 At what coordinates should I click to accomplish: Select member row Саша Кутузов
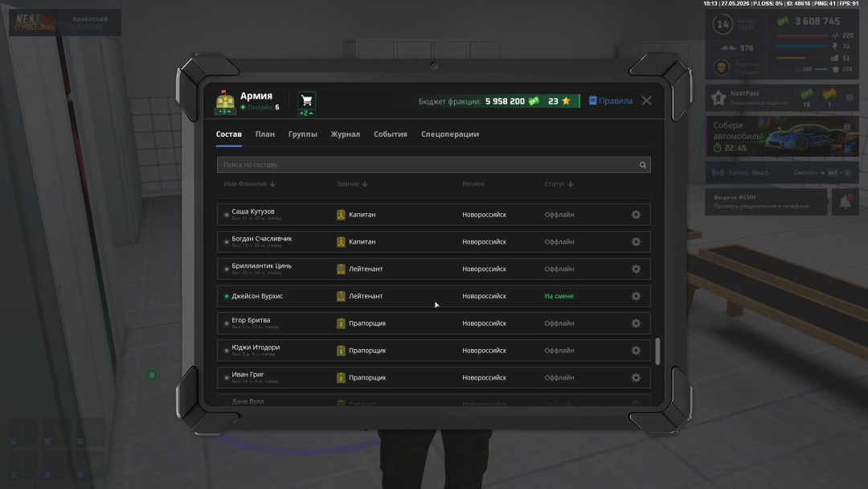[433, 214]
